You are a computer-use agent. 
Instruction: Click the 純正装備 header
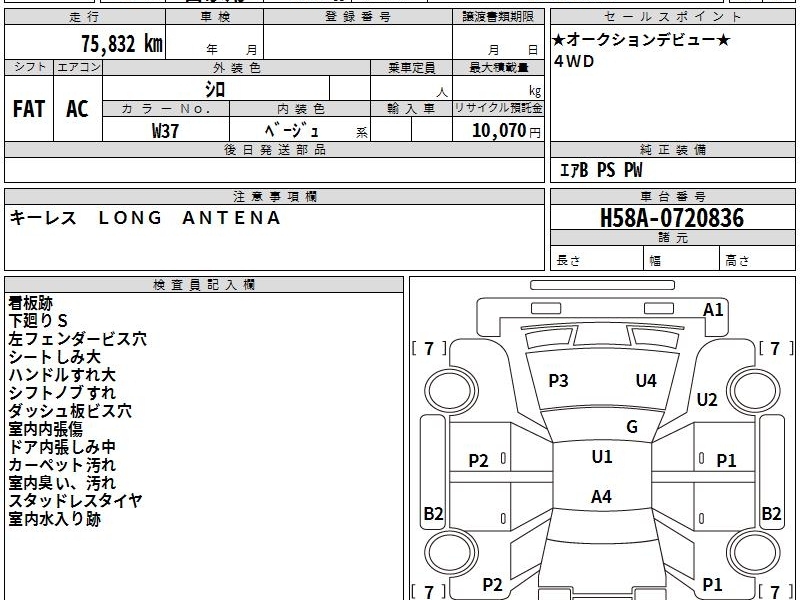click(x=672, y=149)
